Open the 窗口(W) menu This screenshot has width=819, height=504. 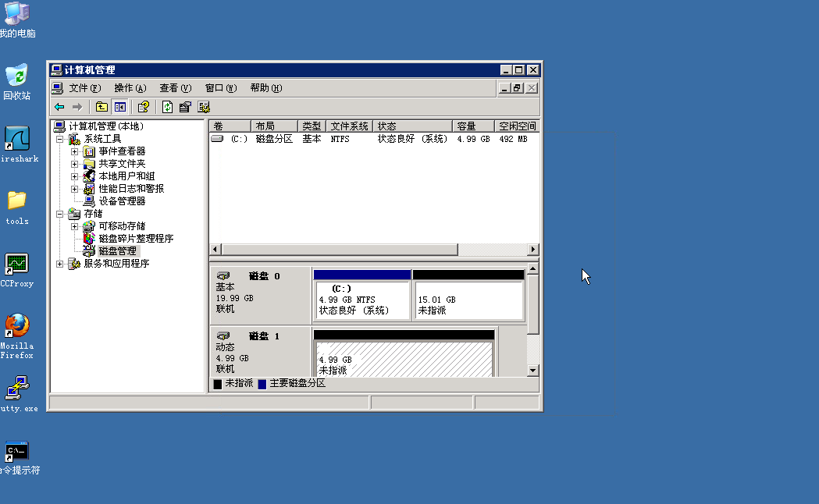click(221, 88)
